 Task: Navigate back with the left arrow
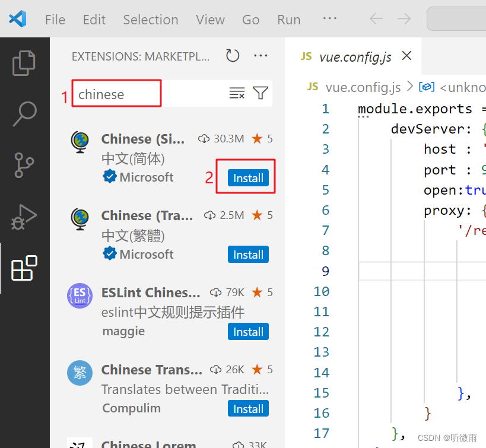coord(376,19)
